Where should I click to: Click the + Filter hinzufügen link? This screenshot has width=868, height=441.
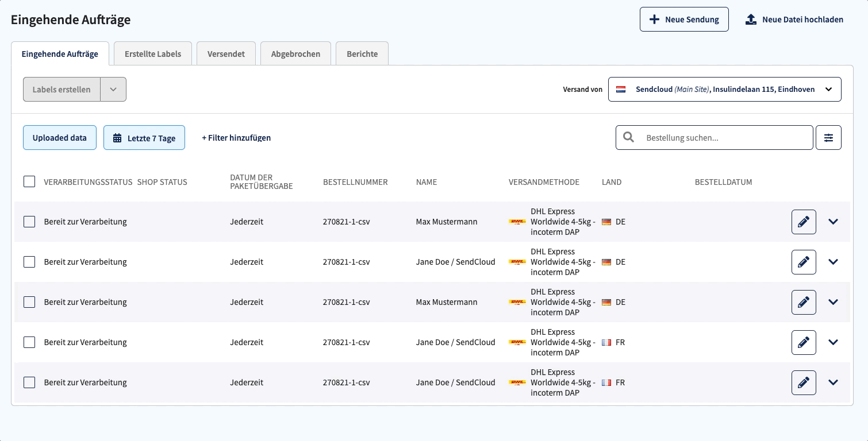pos(236,138)
